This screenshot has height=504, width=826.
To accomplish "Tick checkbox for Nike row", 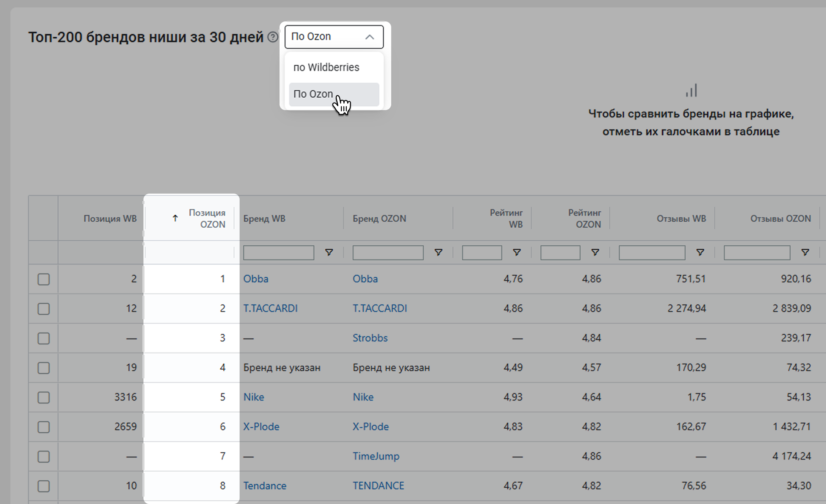I will (x=44, y=397).
